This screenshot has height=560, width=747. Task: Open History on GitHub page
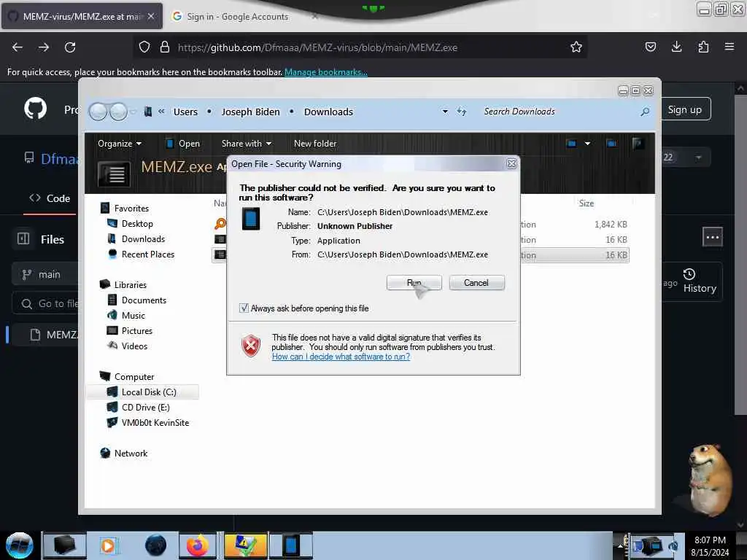point(700,281)
